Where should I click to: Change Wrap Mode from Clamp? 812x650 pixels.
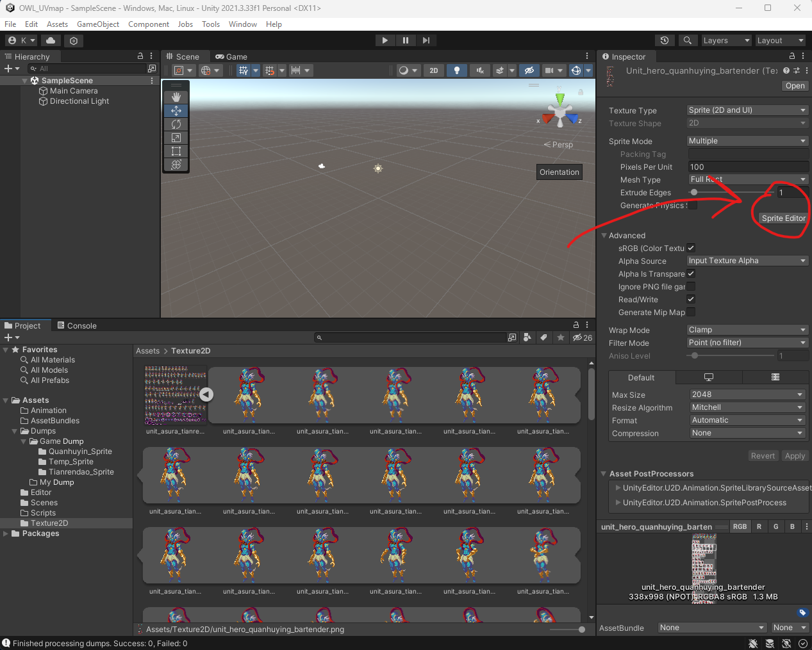[x=747, y=329]
